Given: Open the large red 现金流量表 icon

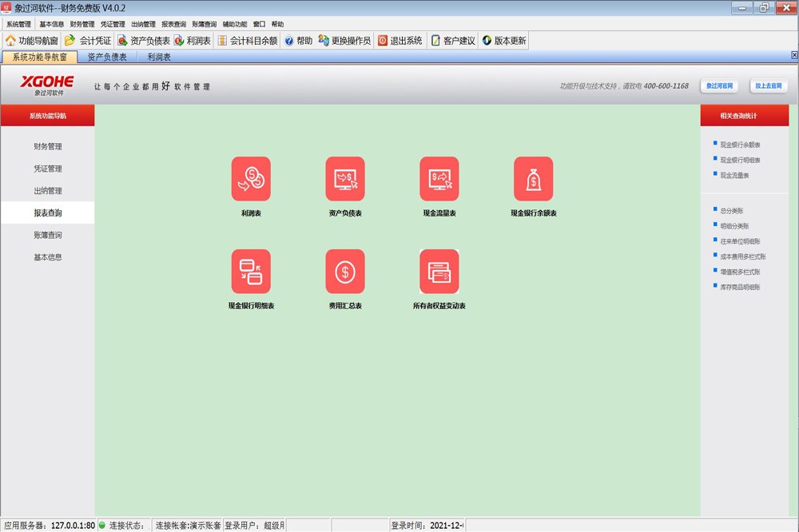Looking at the screenshot, I should [x=439, y=179].
